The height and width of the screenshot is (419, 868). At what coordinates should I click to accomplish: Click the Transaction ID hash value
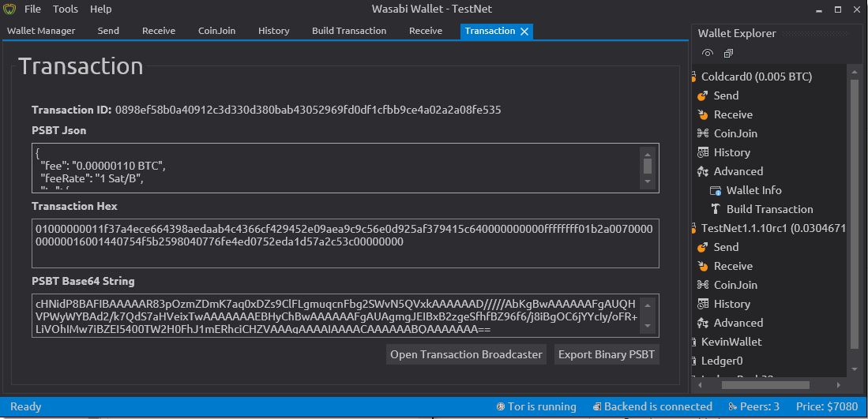(308, 110)
